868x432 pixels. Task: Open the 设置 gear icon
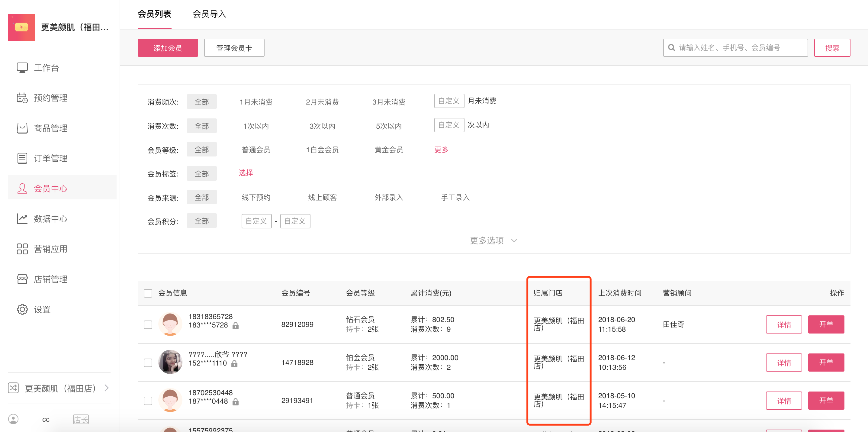point(22,309)
